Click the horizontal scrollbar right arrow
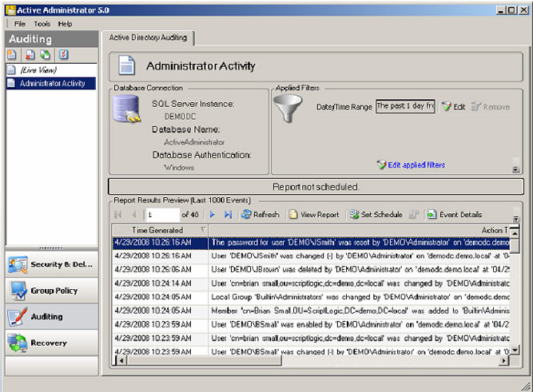The height and width of the screenshot is (392, 533). pyautogui.click(x=504, y=360)
